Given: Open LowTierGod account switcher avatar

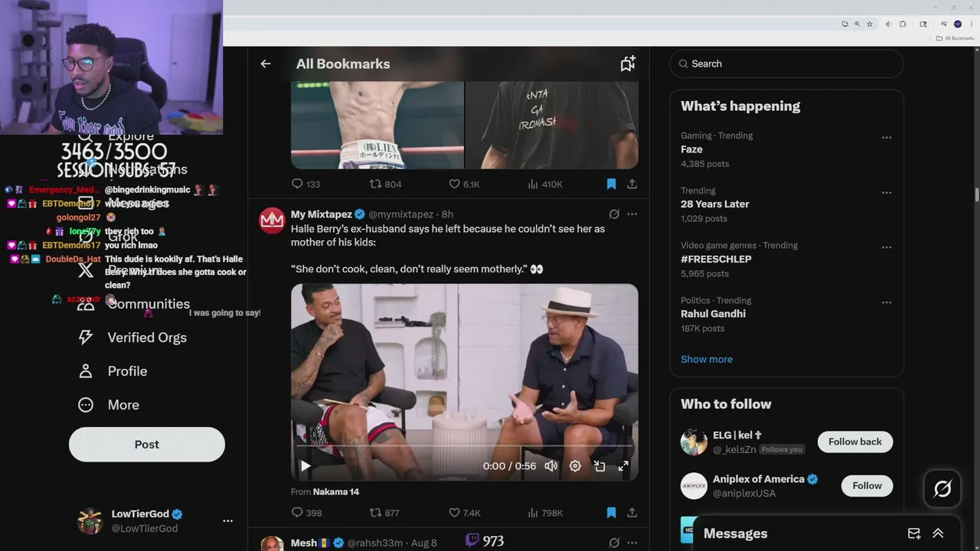Looking at the screenshot, I should coord(90,520).
